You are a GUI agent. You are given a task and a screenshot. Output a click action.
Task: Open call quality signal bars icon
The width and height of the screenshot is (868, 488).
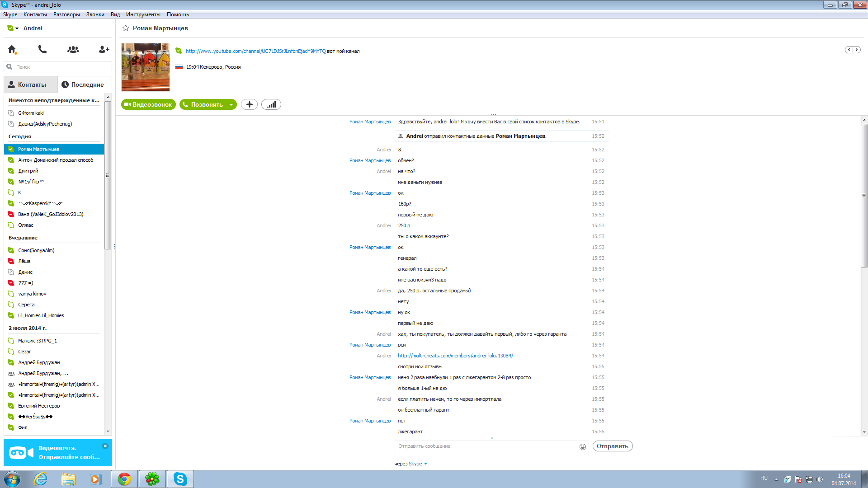coord(271,104)
